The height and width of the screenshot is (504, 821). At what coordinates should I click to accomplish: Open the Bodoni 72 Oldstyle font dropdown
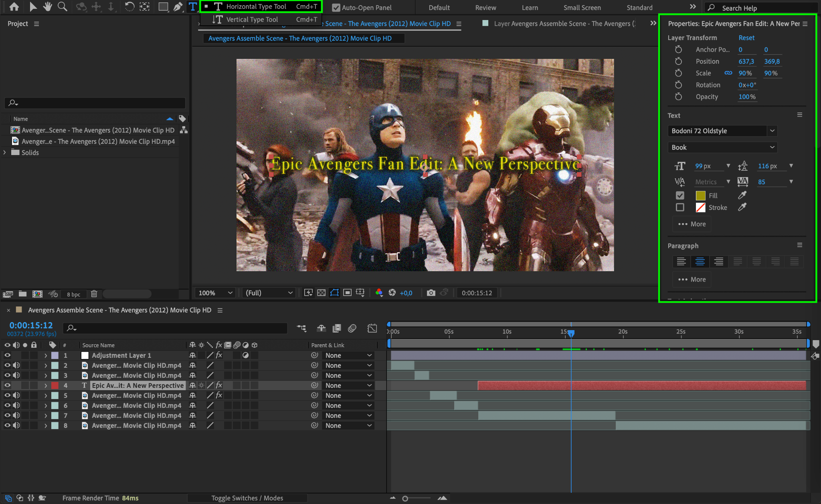(772, 131)
